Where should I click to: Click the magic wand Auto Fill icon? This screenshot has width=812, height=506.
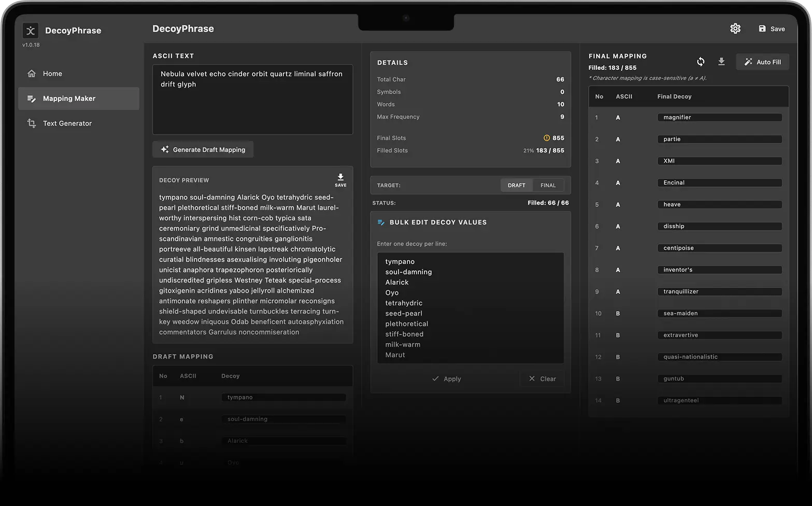[748, 62]
